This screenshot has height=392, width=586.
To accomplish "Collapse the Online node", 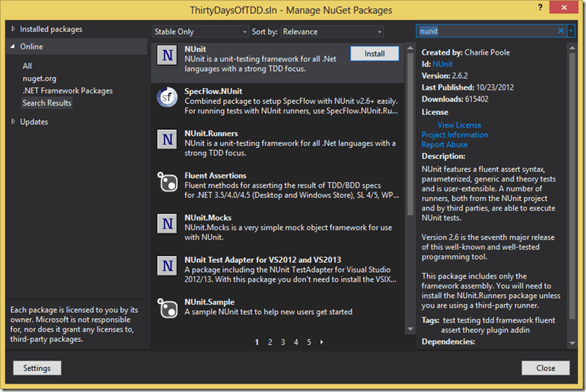I will coord(13,46).
